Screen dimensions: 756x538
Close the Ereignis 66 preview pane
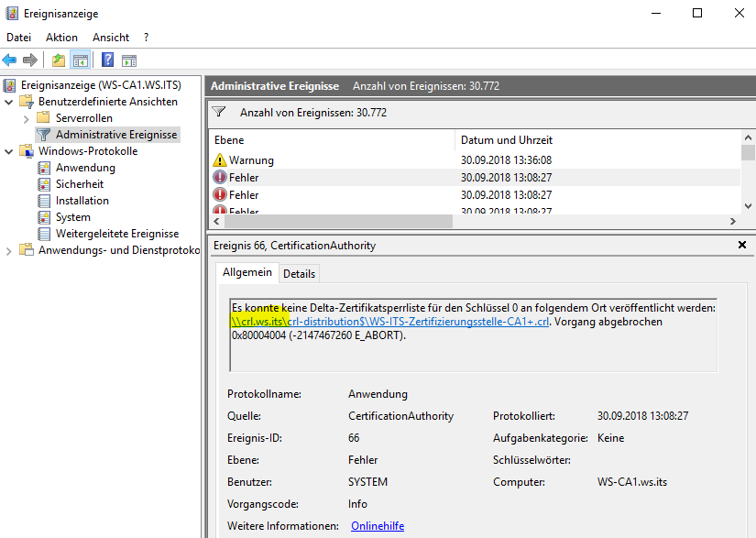[x=742, y=245]
